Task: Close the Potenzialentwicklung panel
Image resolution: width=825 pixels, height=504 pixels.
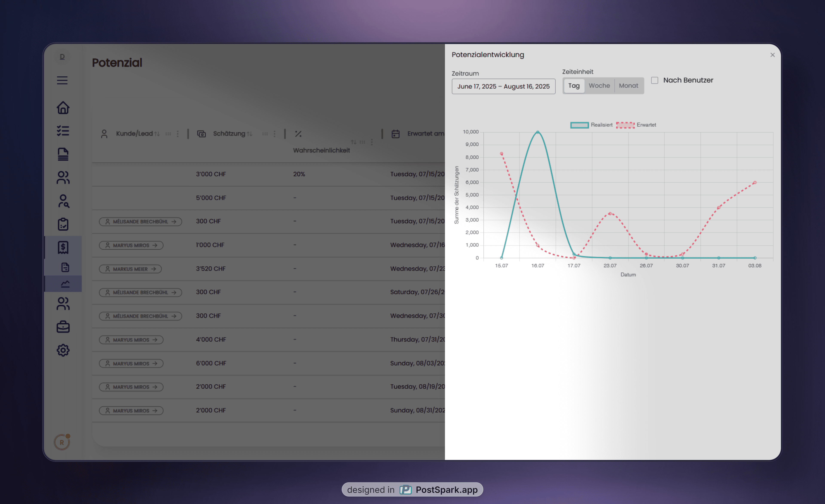Action: [x=772, y=55]
